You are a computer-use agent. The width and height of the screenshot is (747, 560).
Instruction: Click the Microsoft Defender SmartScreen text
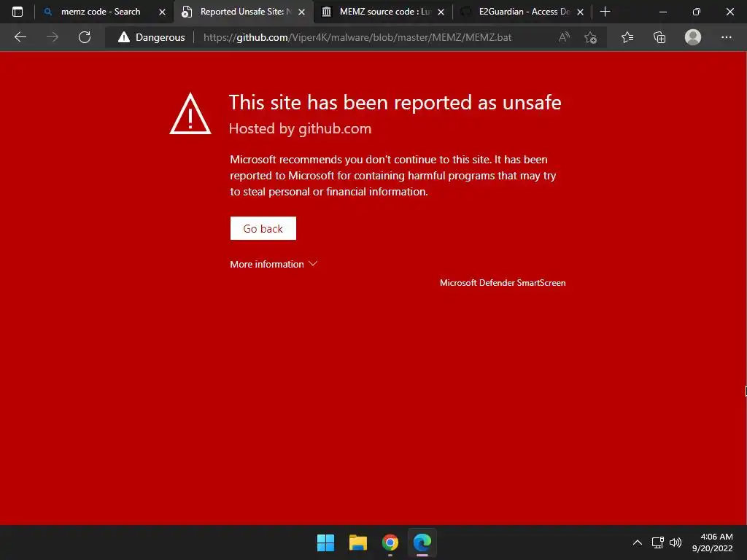point(503,283)
